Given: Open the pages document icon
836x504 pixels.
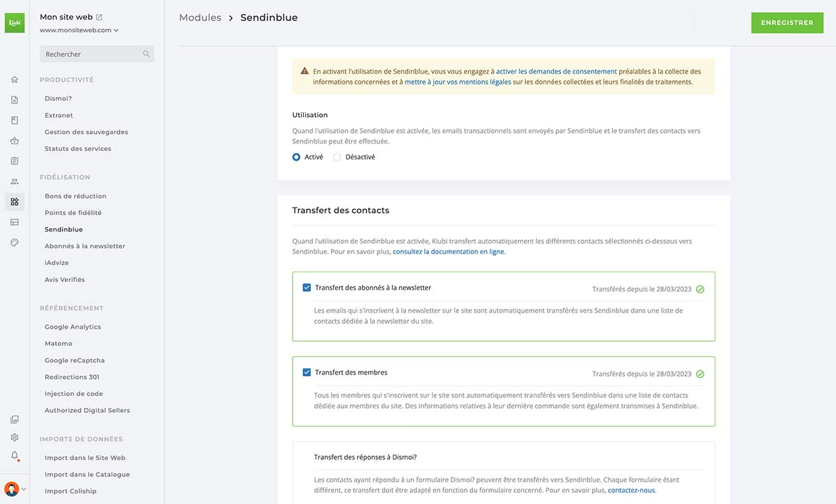Looking at the screenshot, I should pyautogui.click(x=15, y=100).
